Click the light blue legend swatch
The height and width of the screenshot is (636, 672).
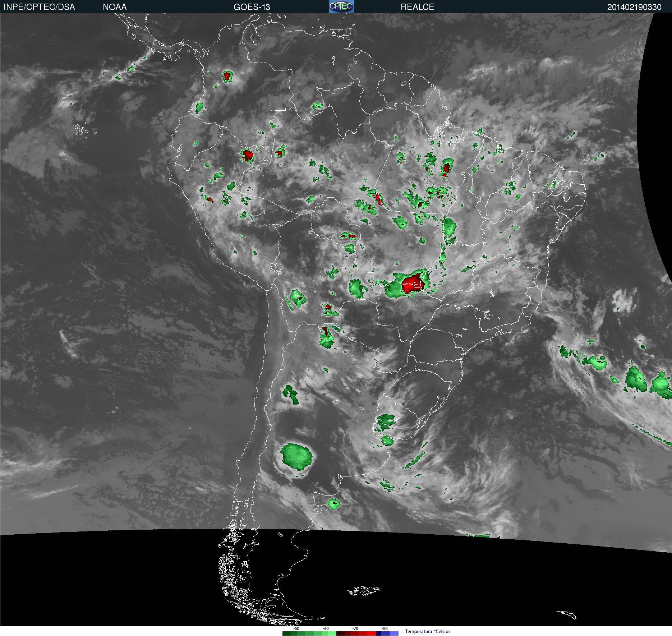[394, 633]
